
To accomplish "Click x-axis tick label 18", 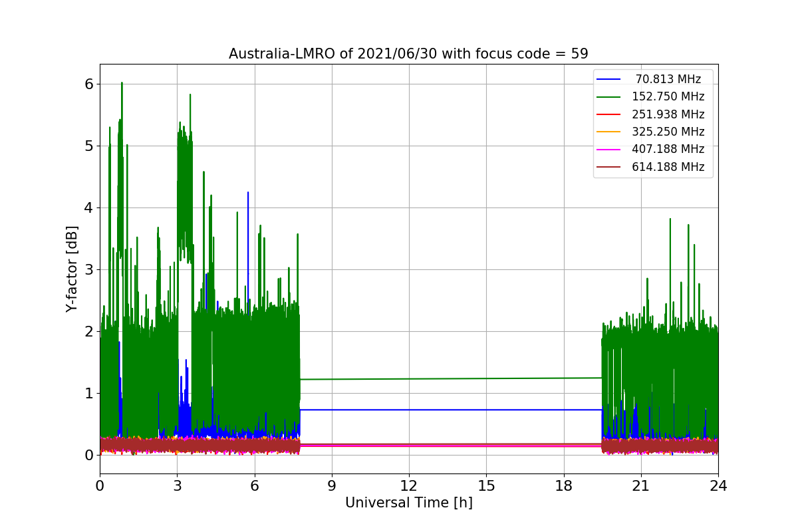I will (x=563, y=485).
